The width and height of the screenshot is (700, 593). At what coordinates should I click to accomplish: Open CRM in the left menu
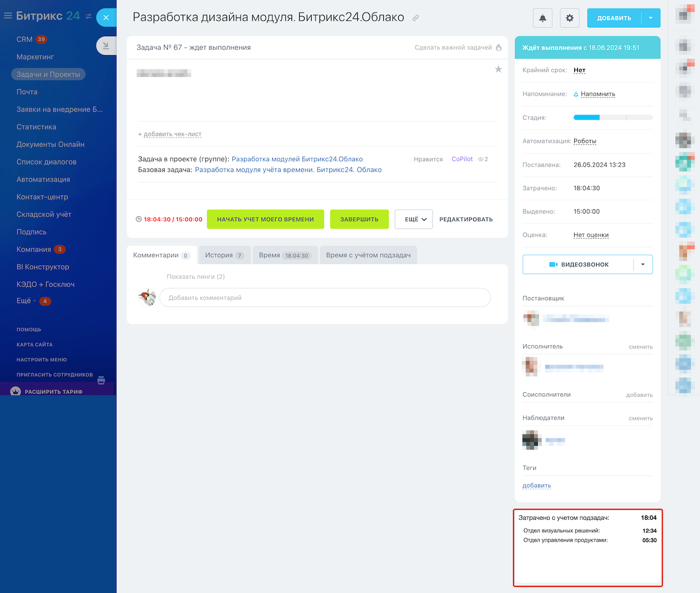click(25, 39)
